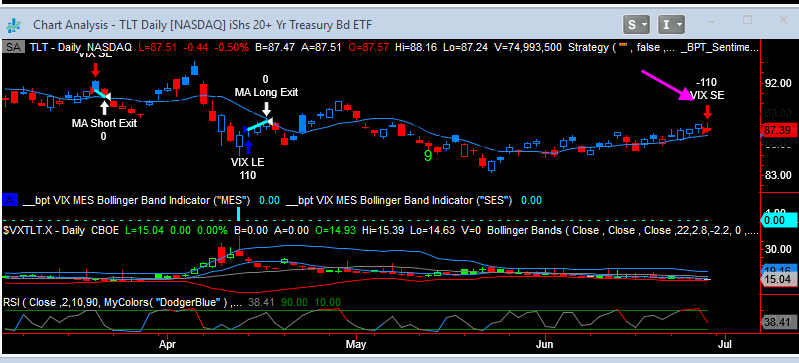Viewport: 799px width, 363px height.
Task: Click the L=15.04 value on the VXTLT line
Action: [146, 230]
